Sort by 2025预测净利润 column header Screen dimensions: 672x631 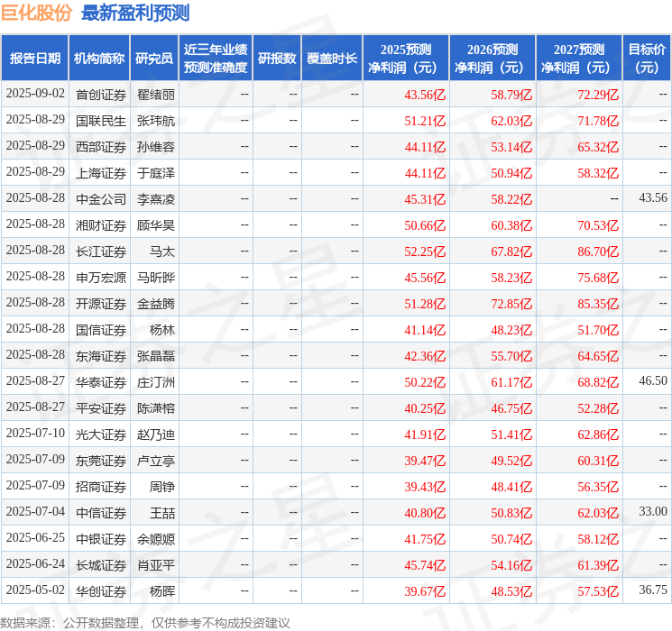(x=406, y=59)
